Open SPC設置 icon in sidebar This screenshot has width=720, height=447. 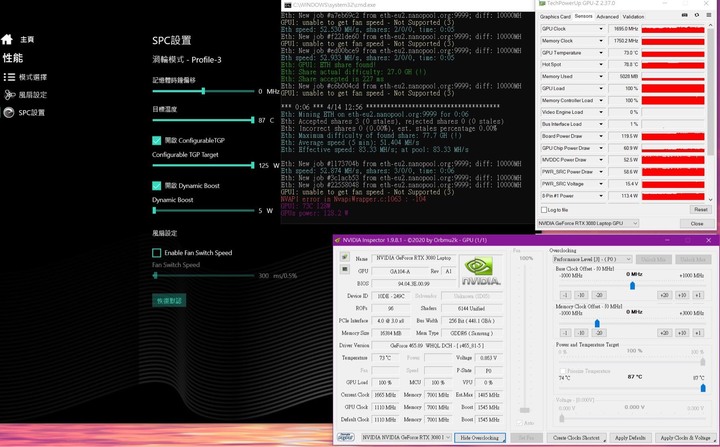[x=9, y=113]
